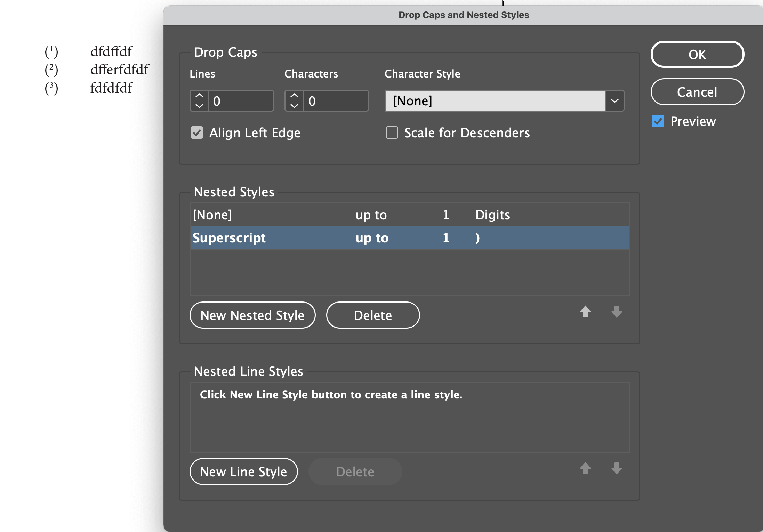763x532 pixels.
Task: Click Delete under Nested Styles
Action: 372,315
